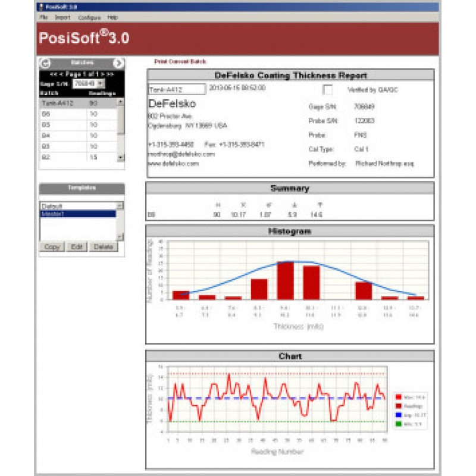Open the File menu

(x=43, y=18)
